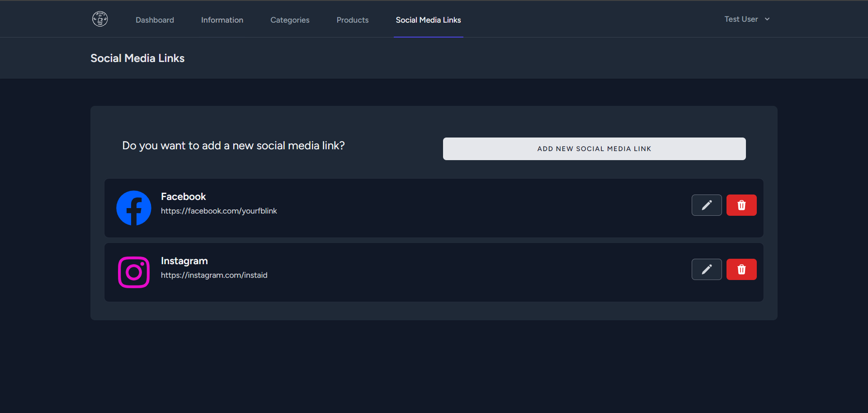Viewport: 868px width, 413px height.
Task: Click the Instagram URL text
Action: 214,275
